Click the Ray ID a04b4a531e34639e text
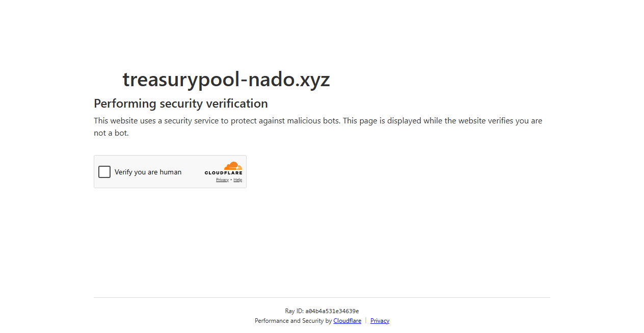 tap(322, 311)
